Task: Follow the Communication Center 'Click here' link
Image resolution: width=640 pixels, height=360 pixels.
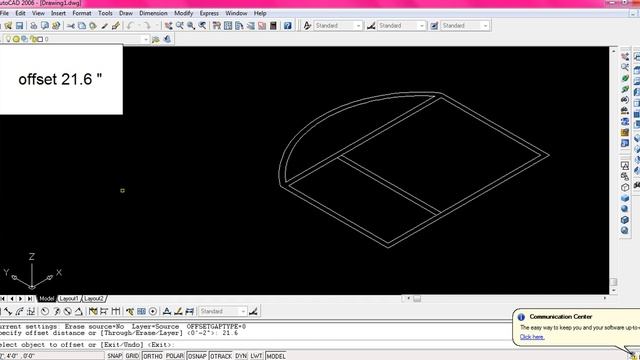Action: tap(532, 337)
